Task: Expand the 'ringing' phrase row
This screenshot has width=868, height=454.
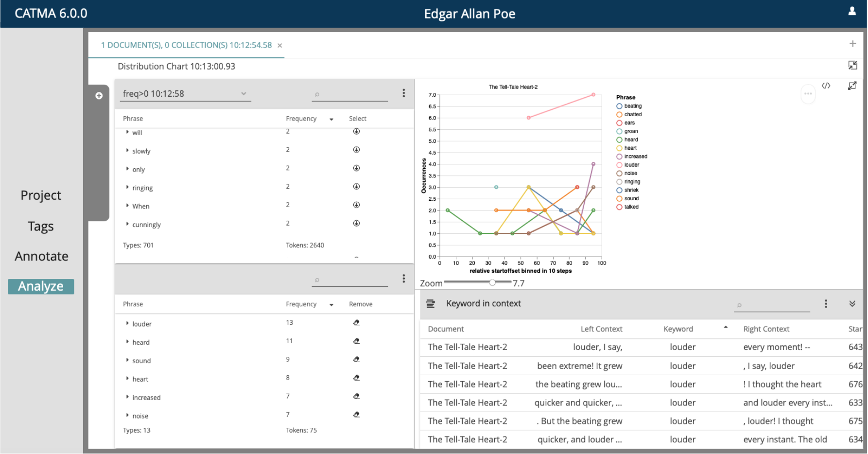Action: click(127, 187)
